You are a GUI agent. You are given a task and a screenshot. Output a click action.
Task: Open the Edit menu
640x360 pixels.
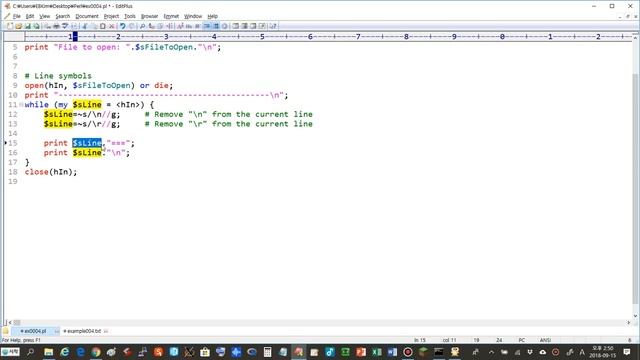coord(30,16)
